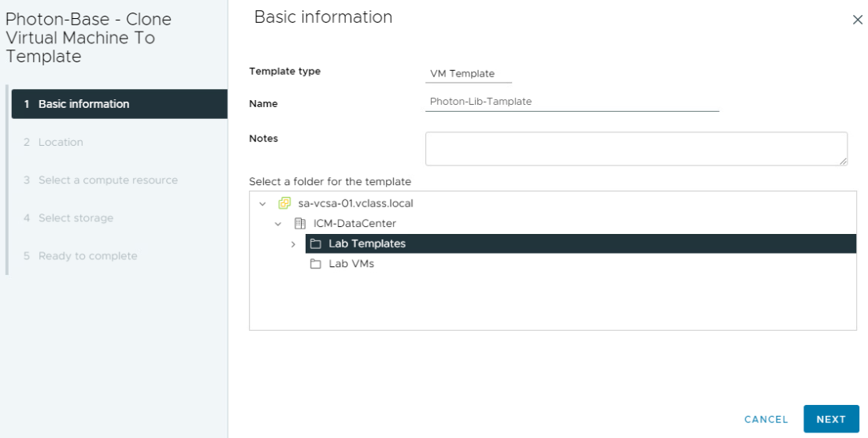868x438 pixels.
Task: Focus the Name input field
Action: [572, 102]
